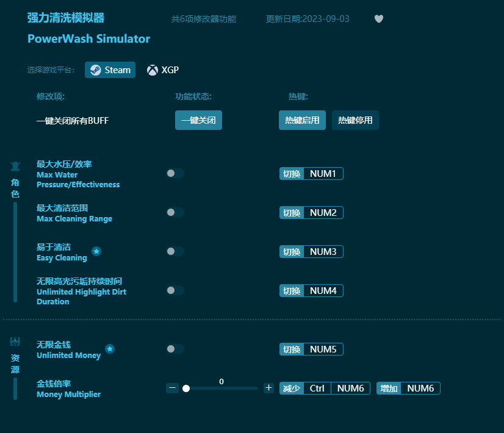Screen dimensions: 504x433
Task: Click the 一键关闭 button
Action: click(x=198, y=120)
